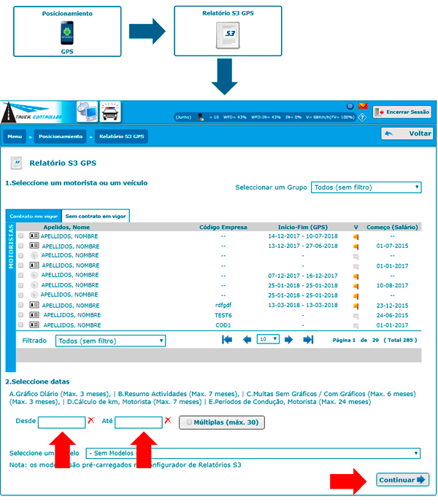The image size is (438, 504).
Task: Open driver link in rdfgdf row
Action: [x=71, y=306]
